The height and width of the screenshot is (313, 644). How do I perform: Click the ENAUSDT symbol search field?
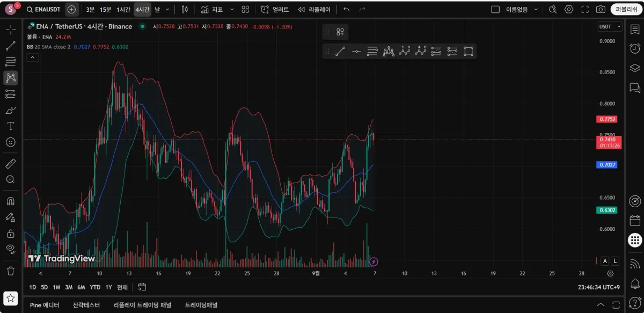point(44,10)
